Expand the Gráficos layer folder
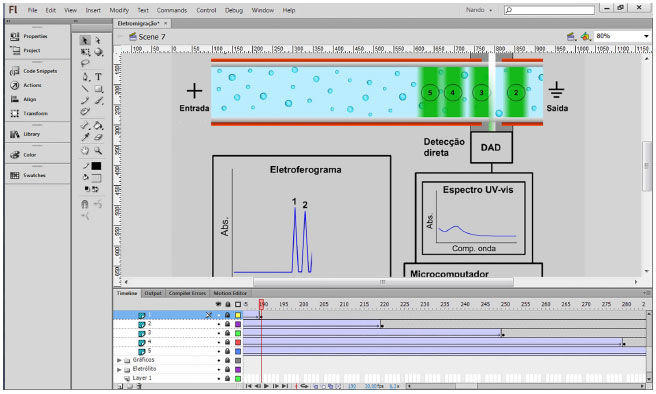 click(x=119, y=360)
